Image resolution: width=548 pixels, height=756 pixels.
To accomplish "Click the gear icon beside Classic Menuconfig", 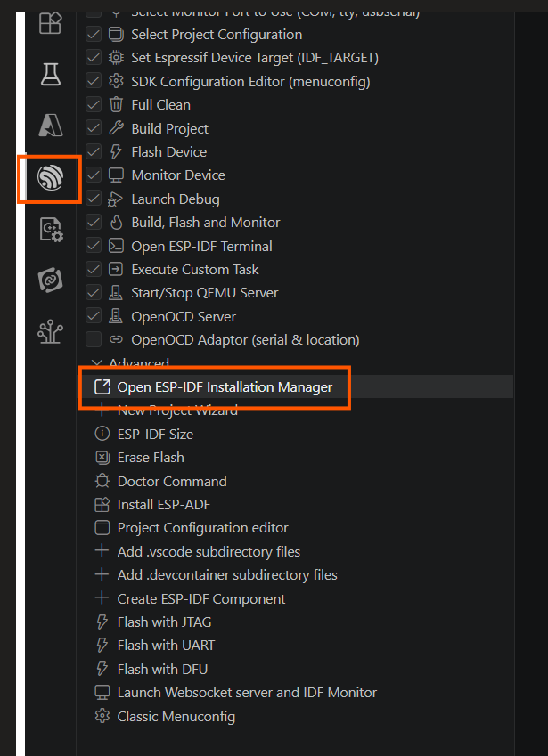I will tap(102, 716).
